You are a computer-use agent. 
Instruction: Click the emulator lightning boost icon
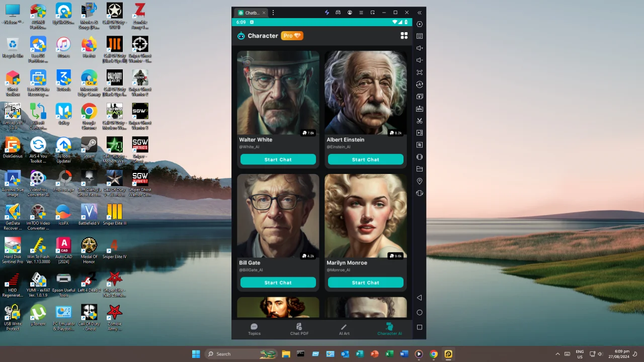327,13
